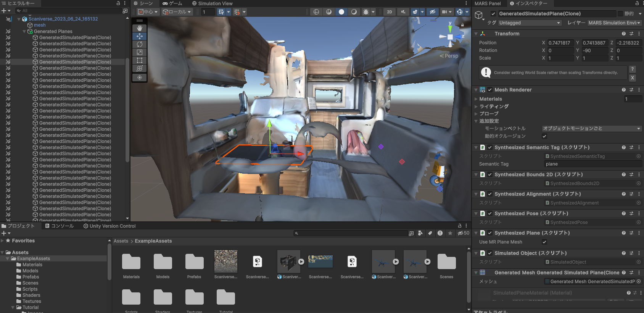The width and height of the screenshot is (644, 313).
Task: Open the local/global handle rotation dropdown
Action: tap(177, 12)
